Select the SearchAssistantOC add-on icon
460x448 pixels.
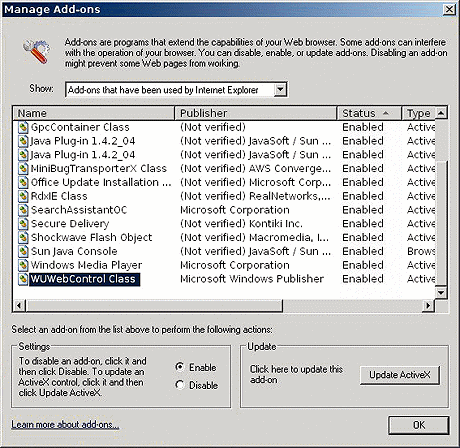point(23,210)
